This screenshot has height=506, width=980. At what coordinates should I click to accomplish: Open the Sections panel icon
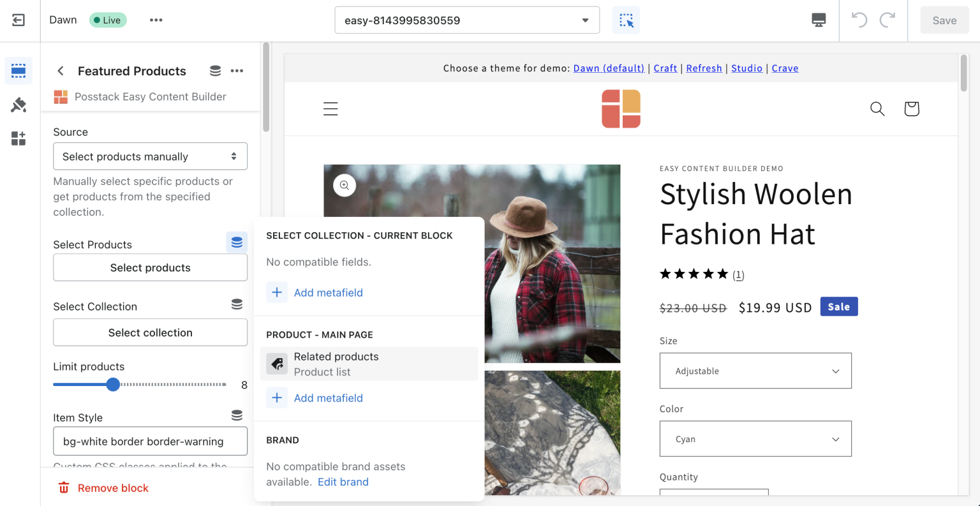[x=19, y=70]
